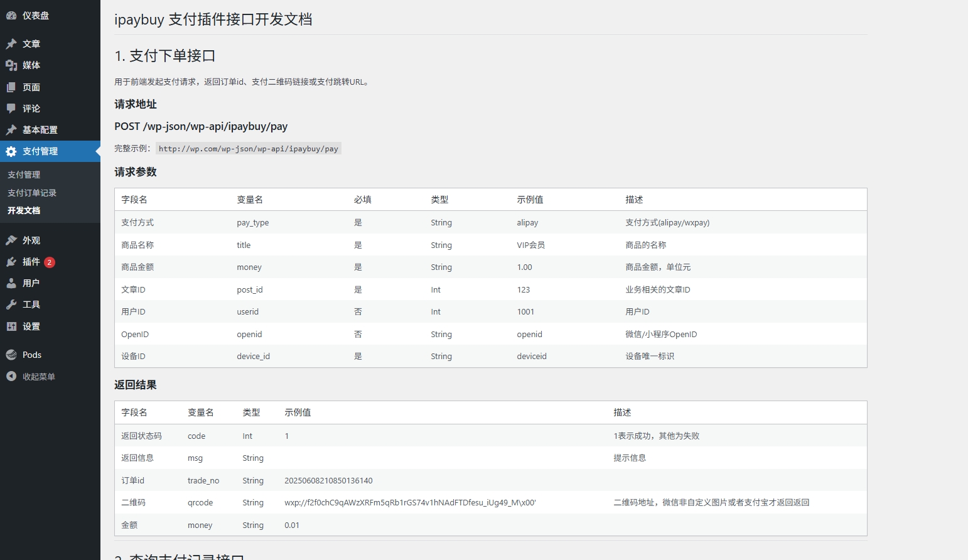Click the plugin update badge showing 2
968x560 pixels.
50,262
